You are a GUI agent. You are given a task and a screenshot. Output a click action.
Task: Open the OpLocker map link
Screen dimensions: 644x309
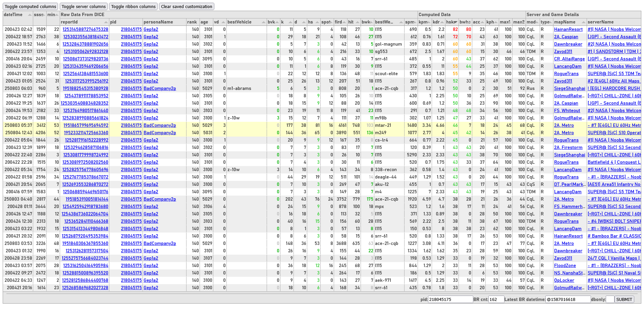(564, 280)
